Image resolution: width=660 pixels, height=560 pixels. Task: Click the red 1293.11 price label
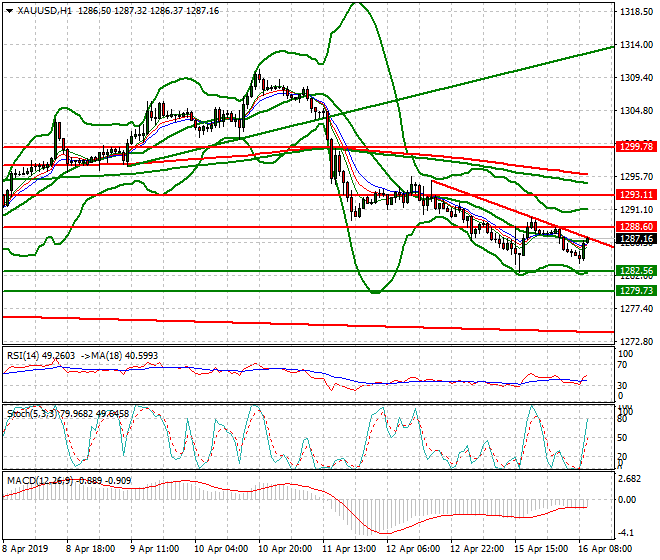636,195
